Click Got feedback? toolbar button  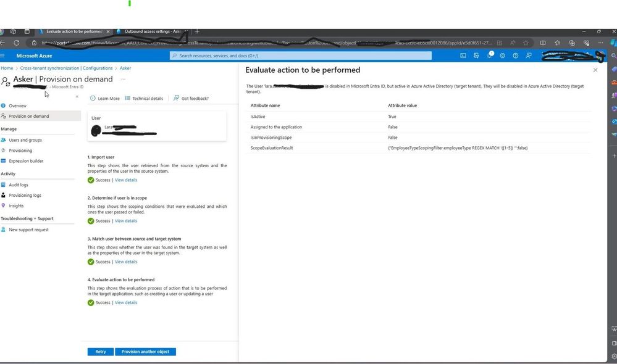[x=191, y=98]
